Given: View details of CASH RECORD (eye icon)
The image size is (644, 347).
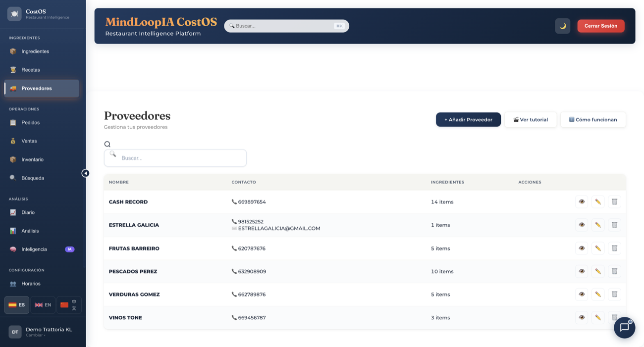Looking at the screenshot, I should 582,201.
